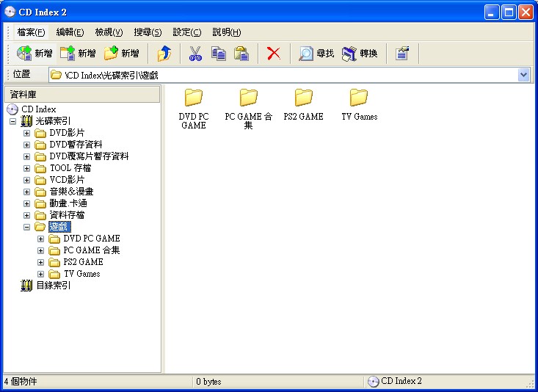The height and width of the screenshot is (392, 538).
Task: Click the copy icon in toolbar
Action: point(218,54)
